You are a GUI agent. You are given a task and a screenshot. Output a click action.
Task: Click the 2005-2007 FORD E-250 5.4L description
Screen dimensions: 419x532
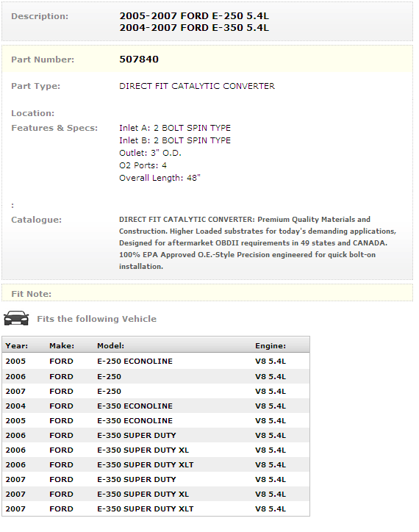194,16
